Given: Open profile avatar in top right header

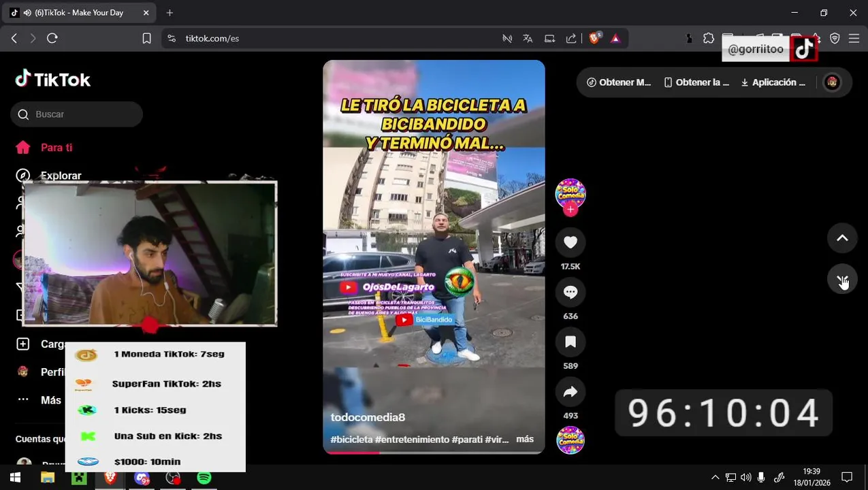Looking at the screenshot, I should (x=832, y=82).
